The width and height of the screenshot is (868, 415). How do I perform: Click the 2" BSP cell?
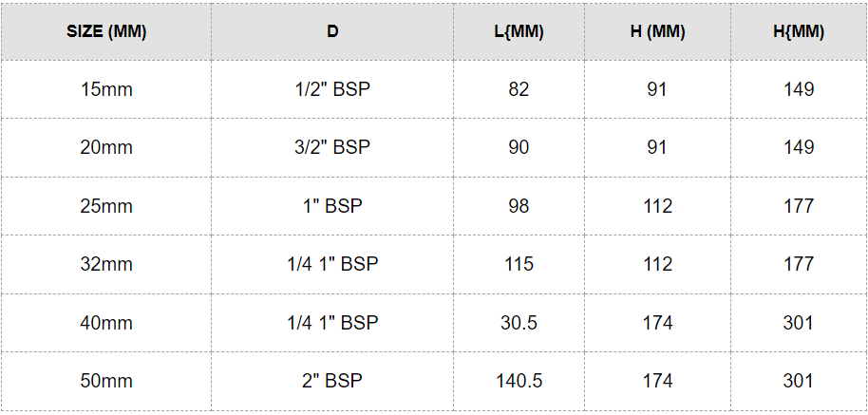pos(332,381)
